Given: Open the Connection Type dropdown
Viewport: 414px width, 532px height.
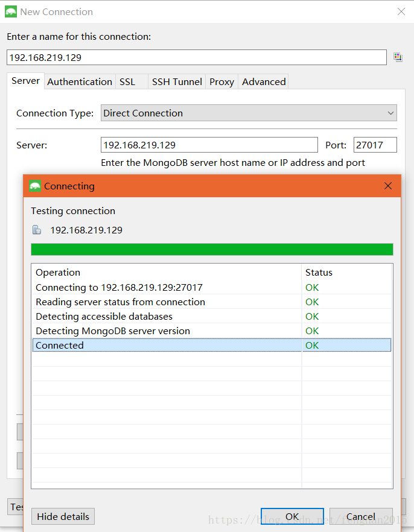Looking at the screenshot, I should click(249, 113).
